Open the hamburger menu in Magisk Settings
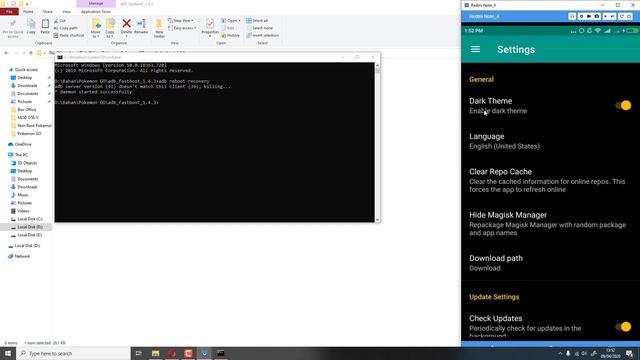 pos(475,49)
